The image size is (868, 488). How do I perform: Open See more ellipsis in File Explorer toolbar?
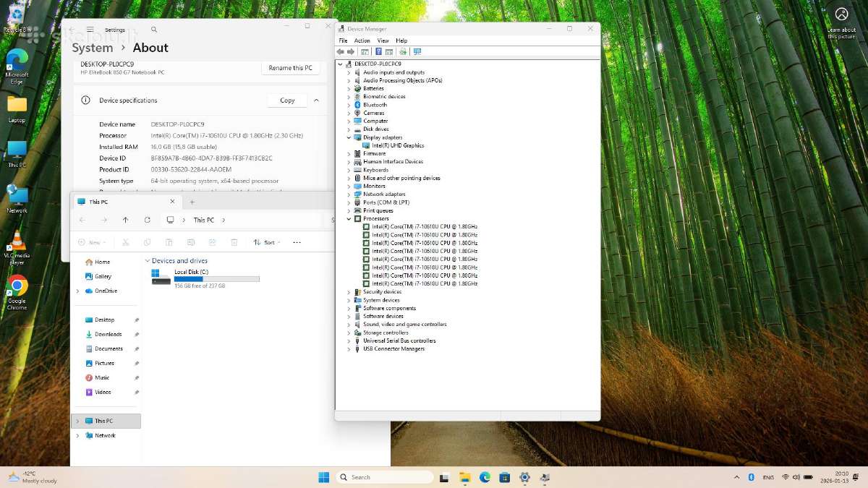pos(297,242)
